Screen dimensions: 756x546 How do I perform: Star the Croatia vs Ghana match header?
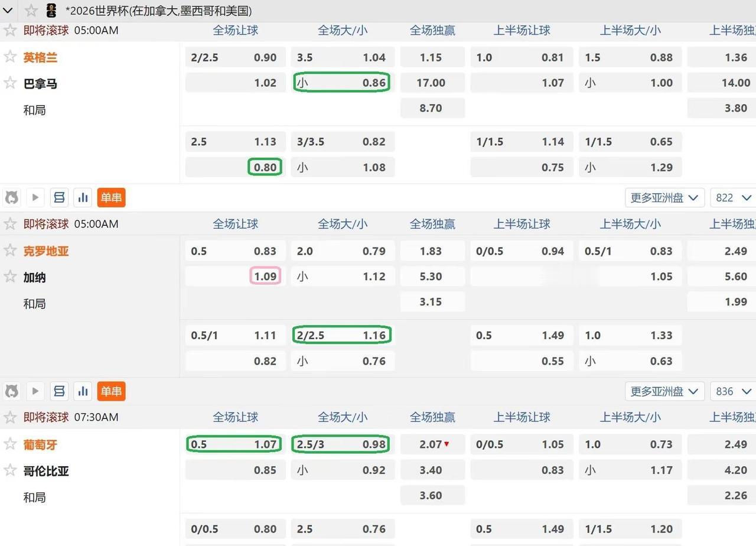[x=10, y=223]
